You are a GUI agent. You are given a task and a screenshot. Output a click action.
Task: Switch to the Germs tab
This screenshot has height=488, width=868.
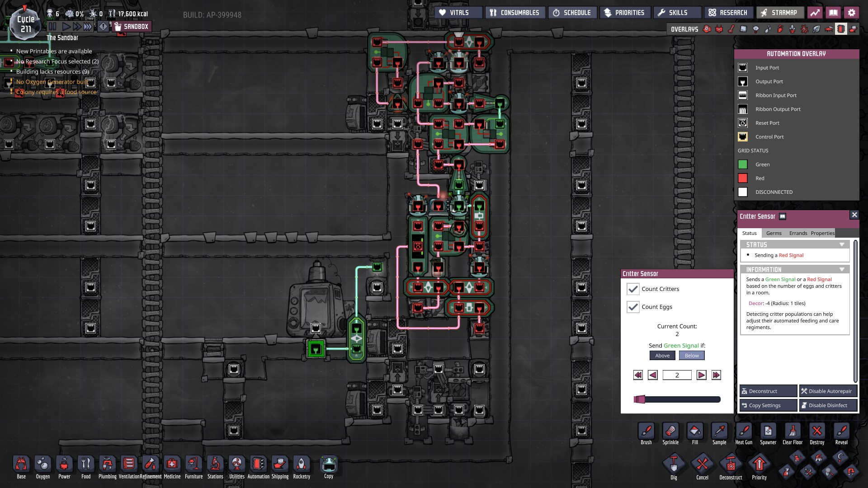[x=774, y=233]
